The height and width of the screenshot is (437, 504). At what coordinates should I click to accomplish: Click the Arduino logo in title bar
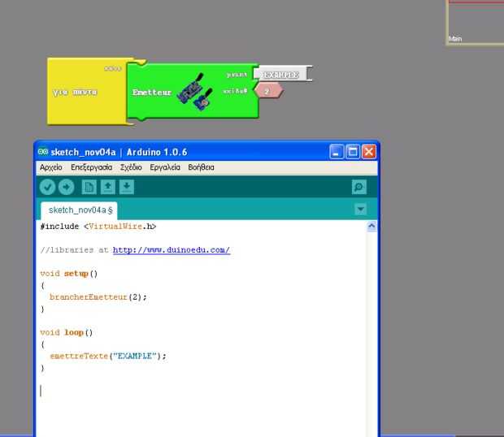pos(43,152)
